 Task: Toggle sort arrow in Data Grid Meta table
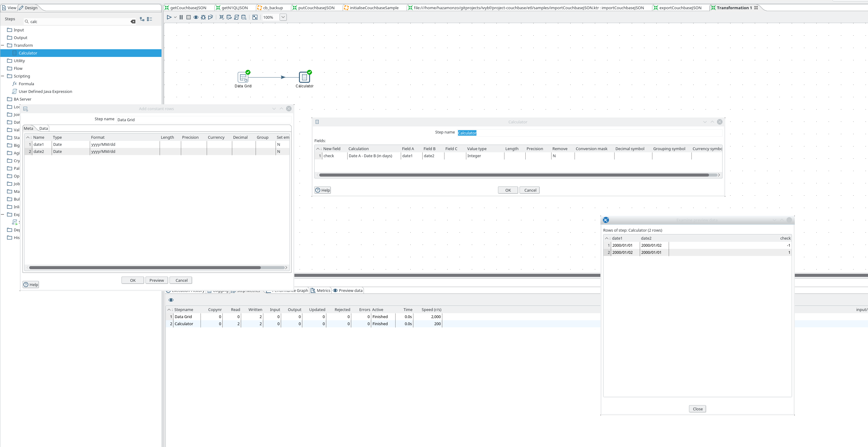[28, 138]
